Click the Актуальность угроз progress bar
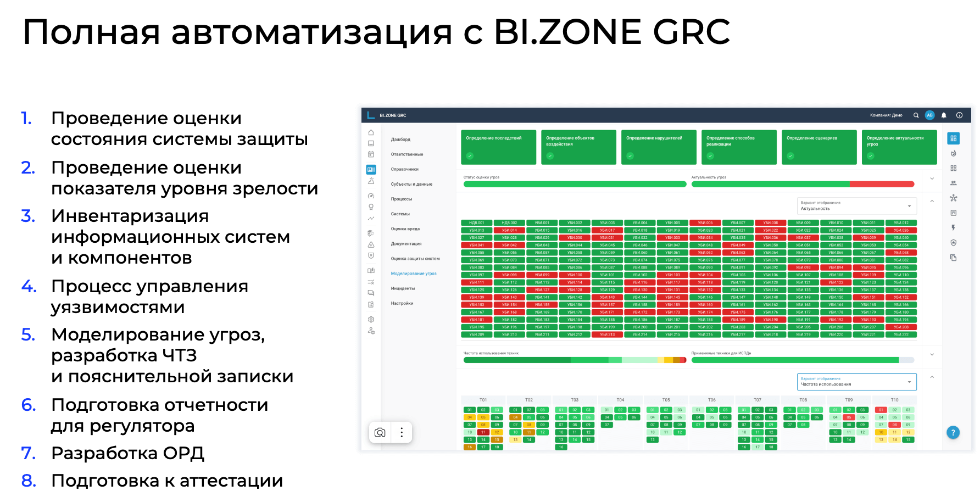Viewport: 980px width, 502px height. 802,184
